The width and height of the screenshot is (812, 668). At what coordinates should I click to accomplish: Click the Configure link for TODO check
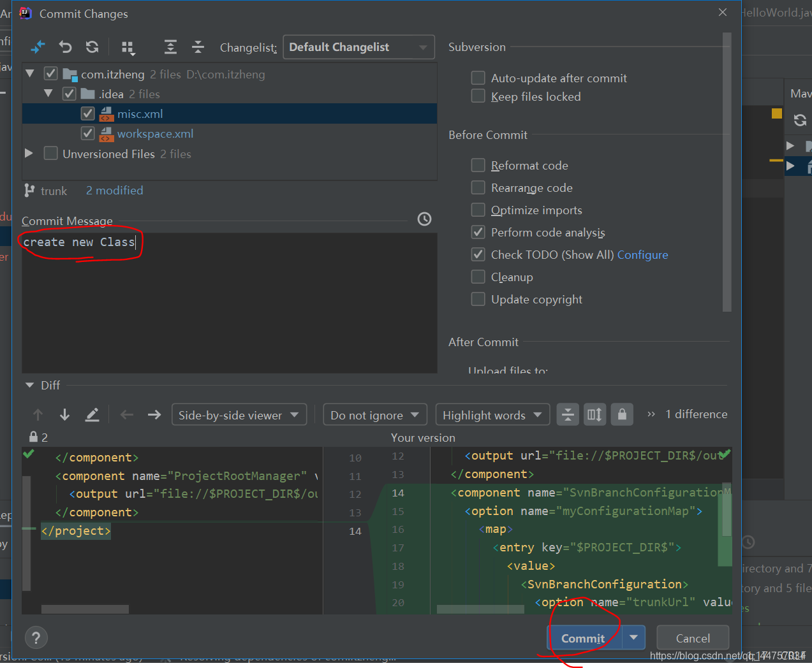pyautogui.click(x=642, y=255)
